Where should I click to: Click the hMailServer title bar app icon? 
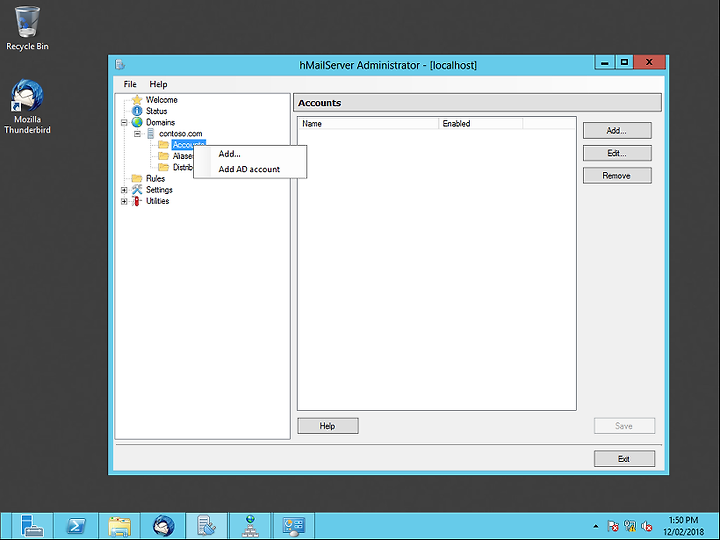tap(120, 65)
